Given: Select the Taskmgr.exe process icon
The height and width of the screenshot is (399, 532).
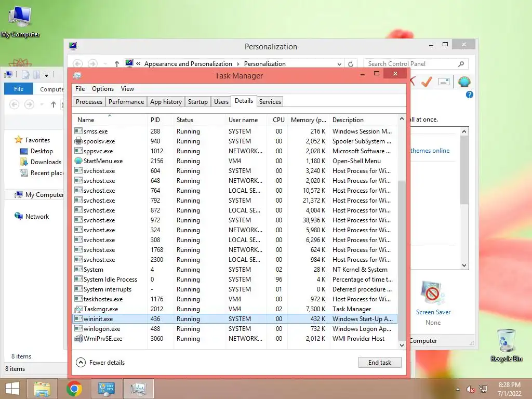Looking at the screenshot, I should pos(78,309).
